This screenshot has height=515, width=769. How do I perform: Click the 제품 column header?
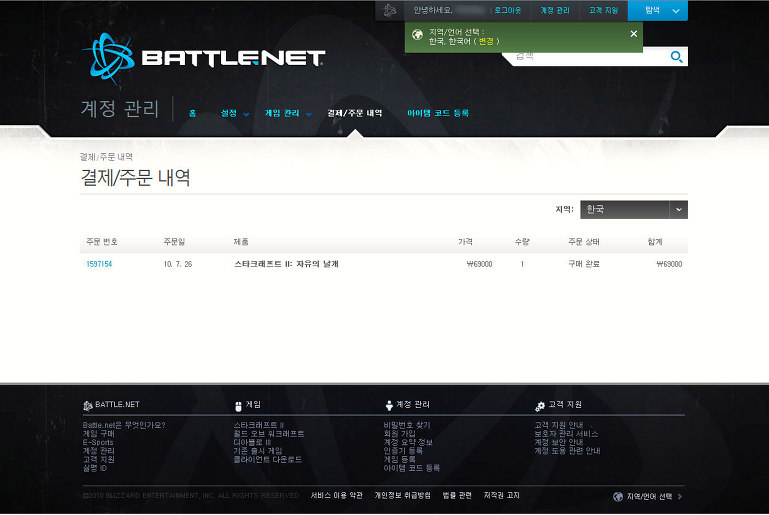pyautogui.click(x=241, y=242)
